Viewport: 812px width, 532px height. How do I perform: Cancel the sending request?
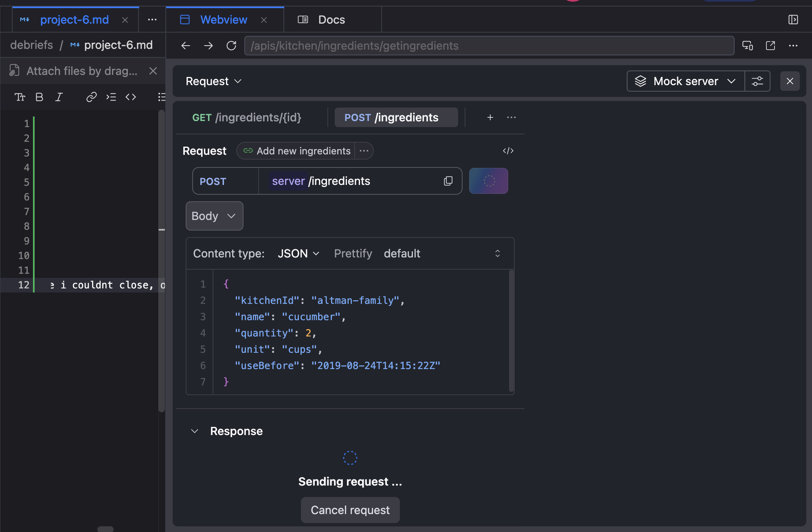[350, 510]
